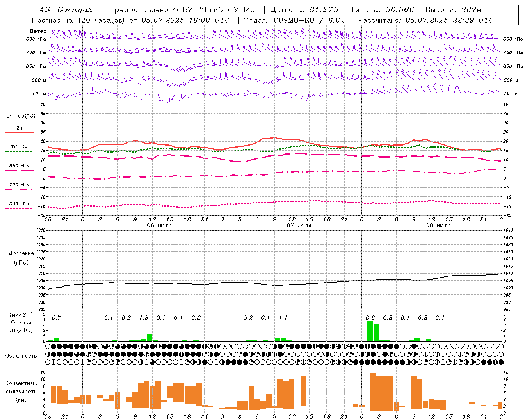Screen dimensions: 525x420
Task: Click the 'Тем-ра(°C)' temperature label
Action: (19, 116)
